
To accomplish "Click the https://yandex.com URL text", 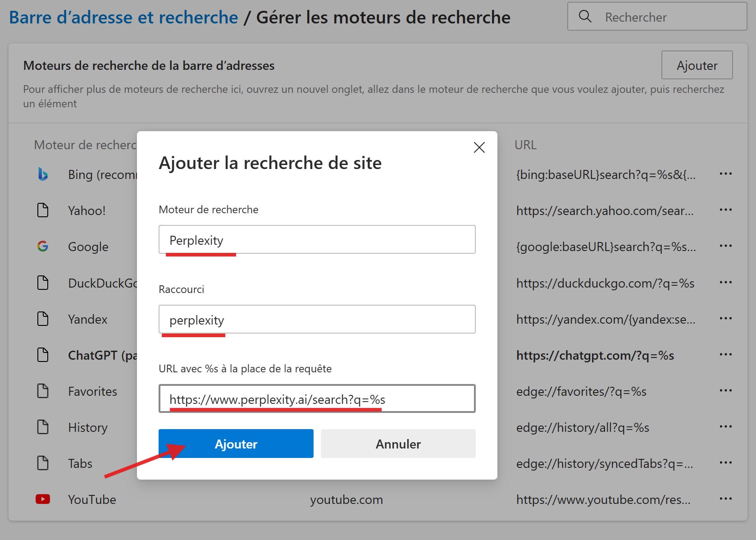I will click(606, 319).
